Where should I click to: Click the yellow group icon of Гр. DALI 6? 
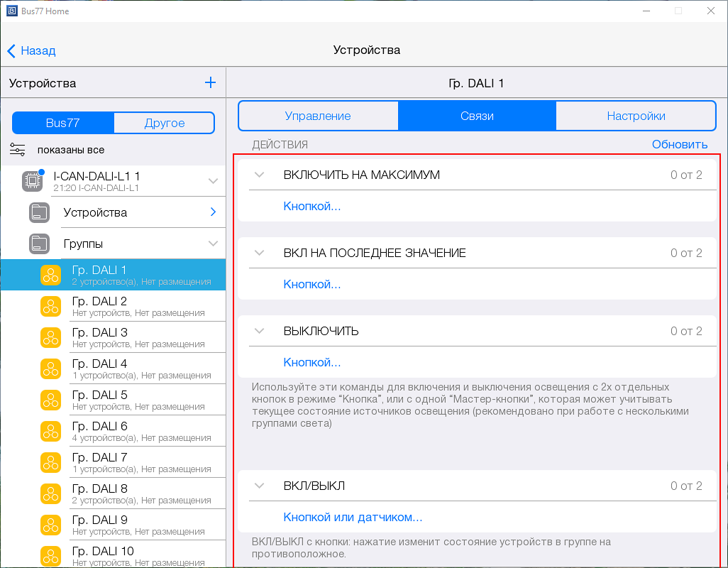click(x=50, y=431)
